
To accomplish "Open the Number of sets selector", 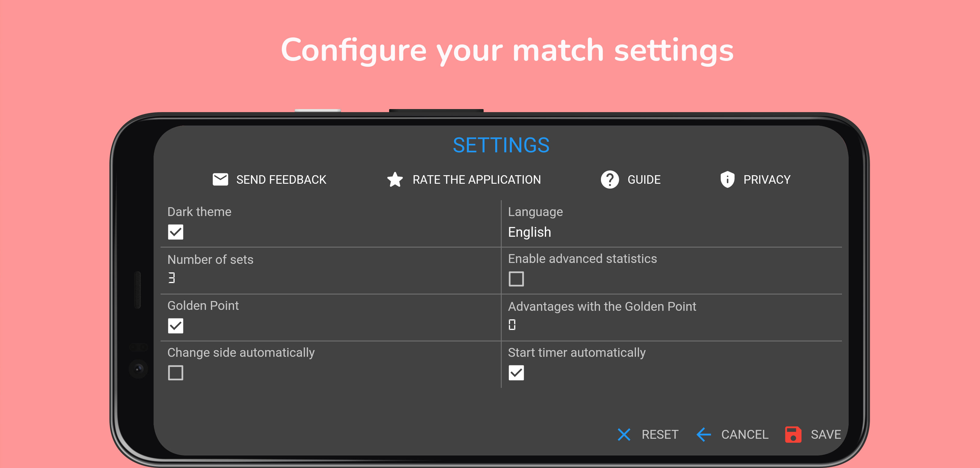I will 172,278.
